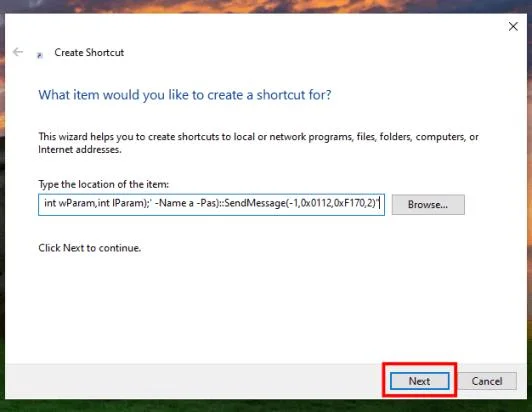The image size is (532, 412).
Task: Click the 'Click Next to continue.' instruction text
Action: (90, 248)
